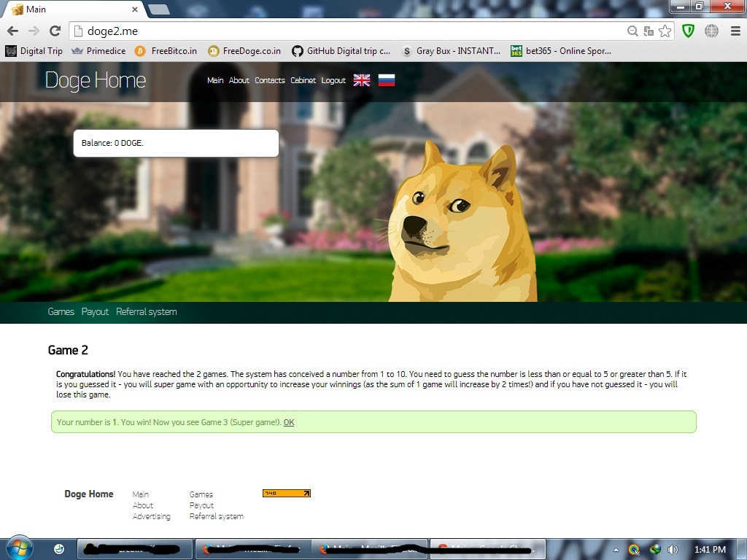Click Logout in top navigation

[x=333, y=80]
